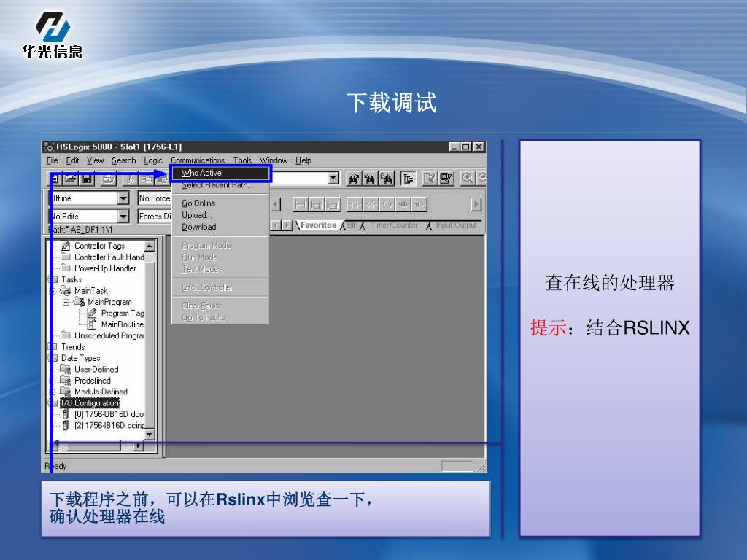Screen dimensions: 747x560
Task: Open the Offline controller status dropdown
Action: [123, 198]
